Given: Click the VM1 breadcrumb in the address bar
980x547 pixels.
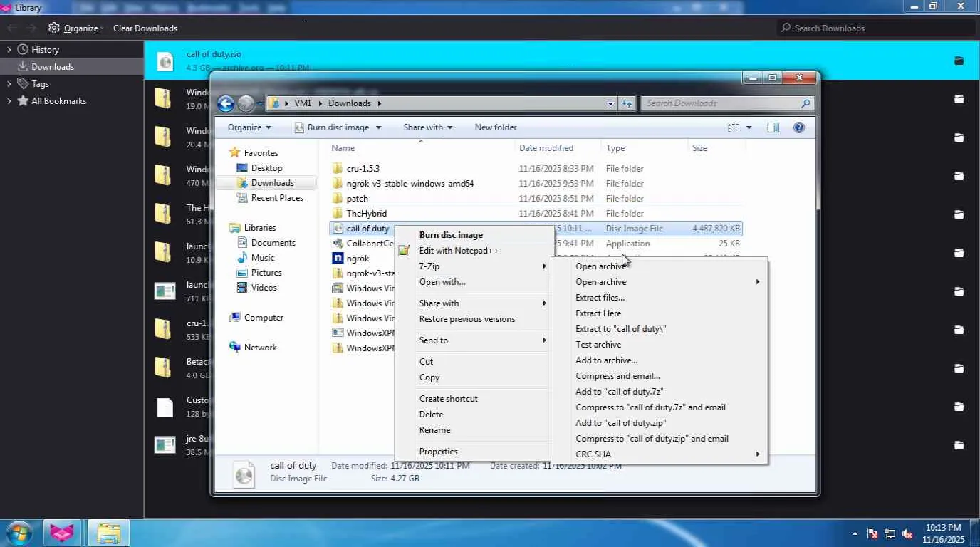Looking at the screenshot, I should (303, 103).
